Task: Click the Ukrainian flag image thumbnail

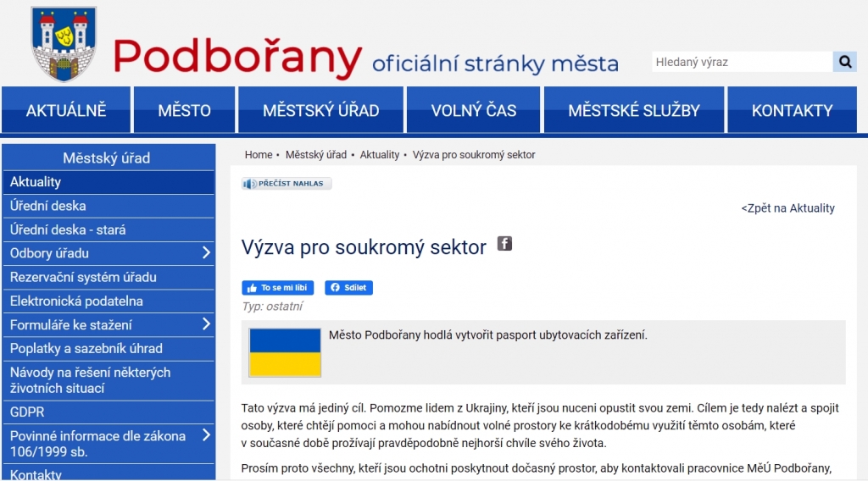Action: (x=285, y=352)
